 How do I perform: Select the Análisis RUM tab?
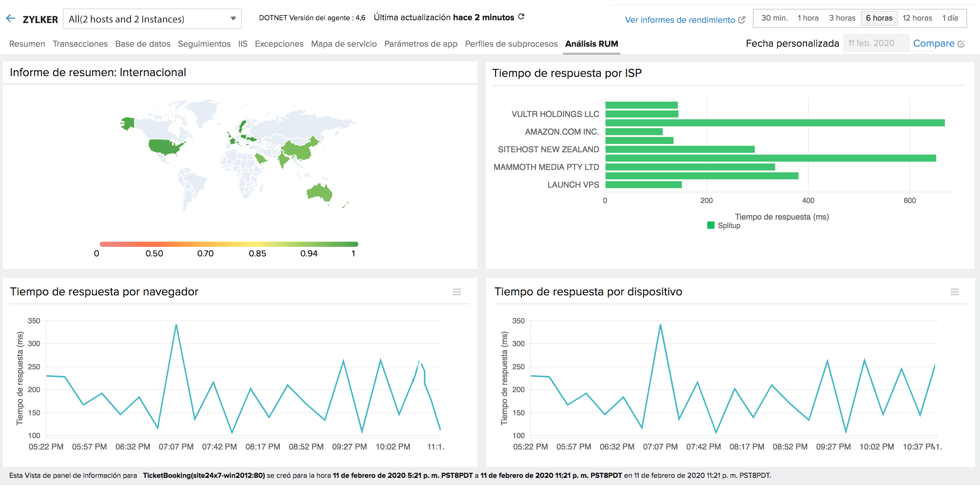[x=591, y=44]
